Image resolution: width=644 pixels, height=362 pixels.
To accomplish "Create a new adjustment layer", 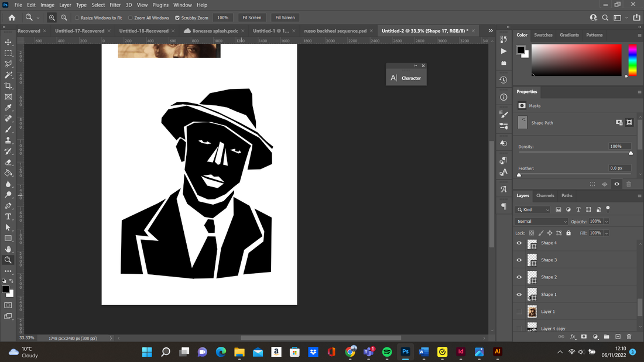I will pos(595,336).
